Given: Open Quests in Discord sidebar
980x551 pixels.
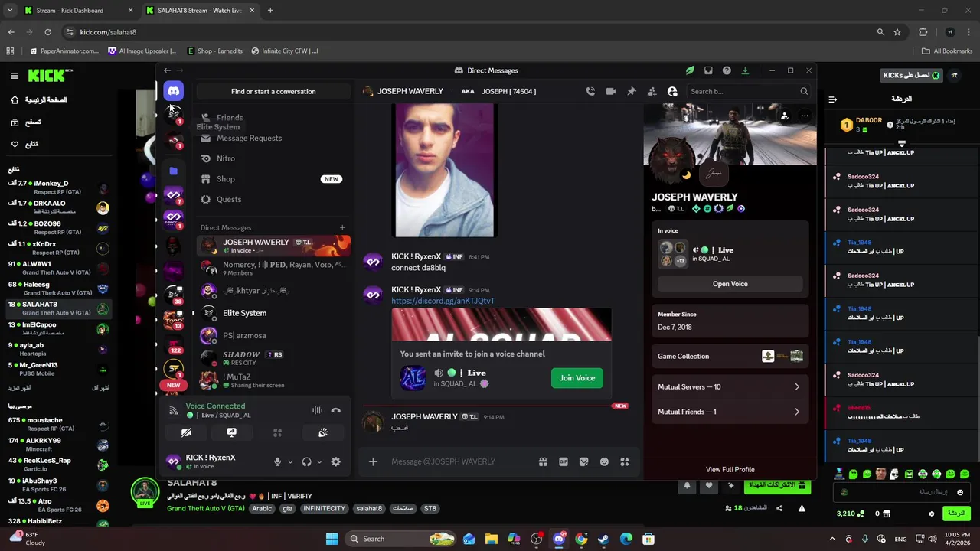Looking at the screenshot, I should [273, 199].
